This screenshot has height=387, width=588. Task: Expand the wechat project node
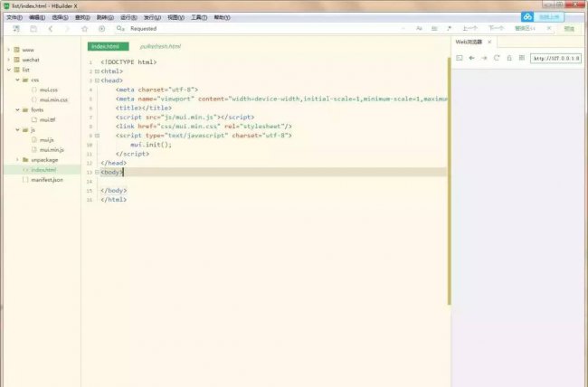9,60
